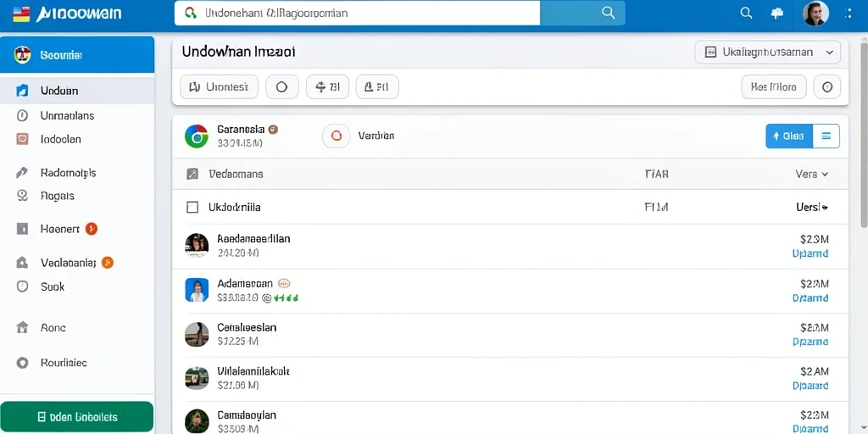Image resolution: width=868 pixels, height=434 pixels.
Task: Click the green bottom sidebar button
Action: tap(76, 417)
